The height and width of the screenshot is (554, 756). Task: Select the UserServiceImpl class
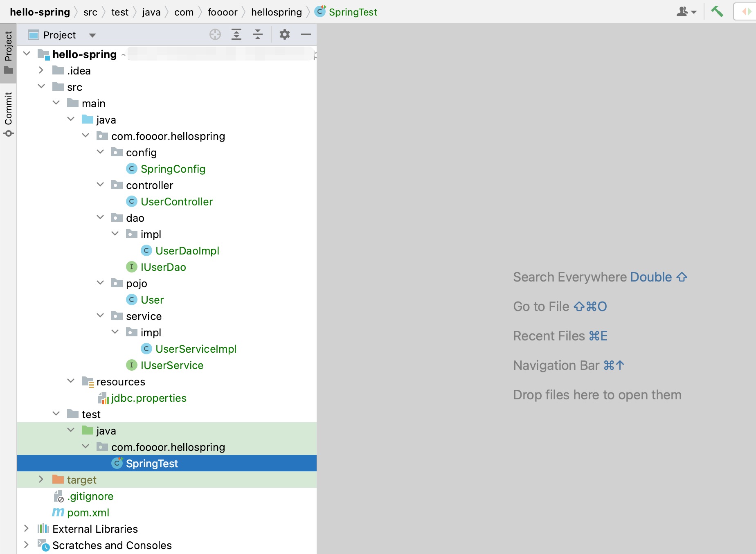(196, 349)
